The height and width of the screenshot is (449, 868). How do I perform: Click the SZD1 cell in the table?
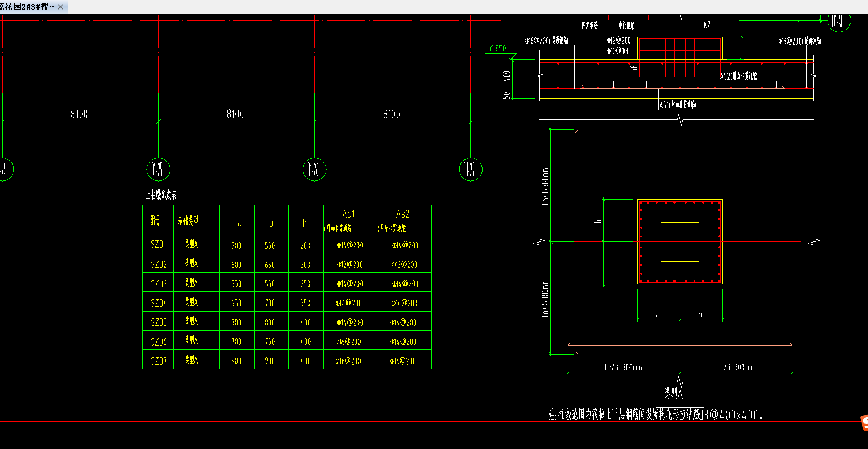(x=159, y=245)
